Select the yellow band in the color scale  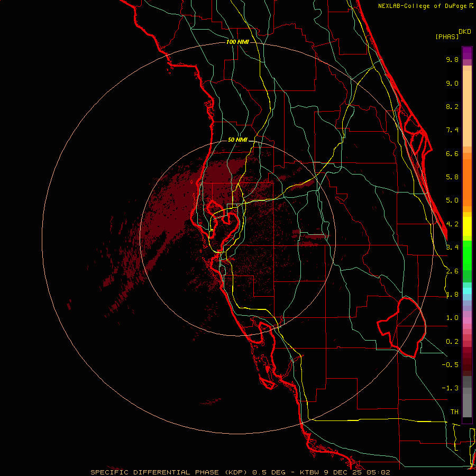[467, 226]
